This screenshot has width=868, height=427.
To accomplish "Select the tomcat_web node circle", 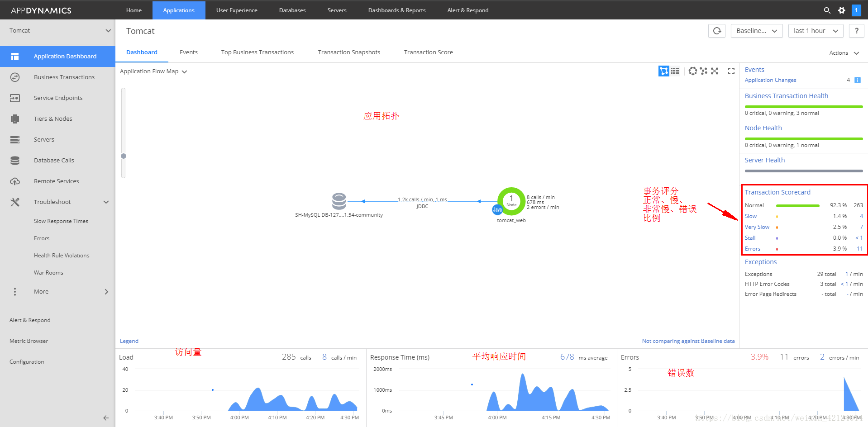I will [511, 201].
